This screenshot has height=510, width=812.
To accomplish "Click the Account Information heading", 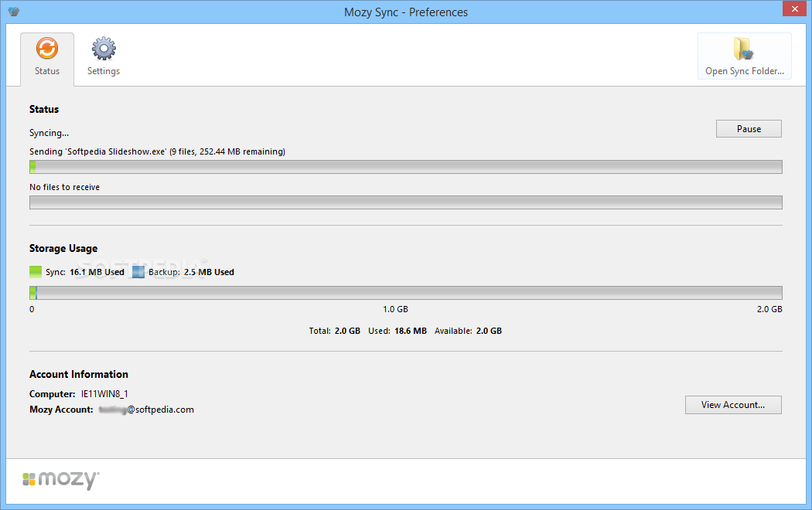I will (79, 375).
